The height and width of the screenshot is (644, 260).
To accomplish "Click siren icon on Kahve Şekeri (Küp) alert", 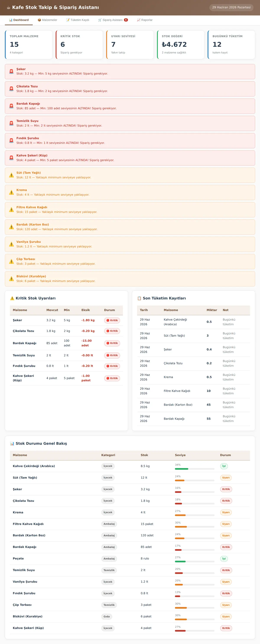I will tap(11, 158).
